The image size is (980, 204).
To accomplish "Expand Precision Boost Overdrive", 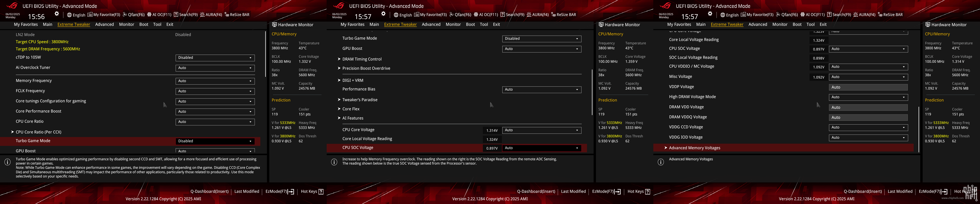I will click(x=366, y=68).
